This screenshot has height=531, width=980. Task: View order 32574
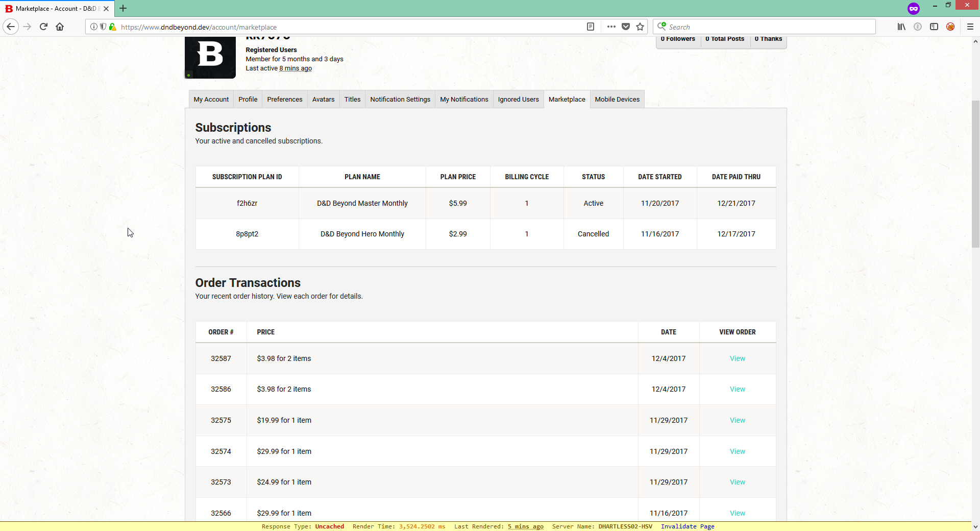coord(738,451)
